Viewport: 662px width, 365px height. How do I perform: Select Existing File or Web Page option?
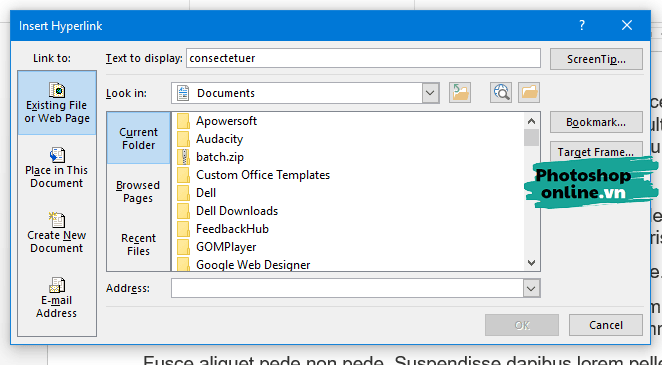pyautogui.click(x=57, y=103)
